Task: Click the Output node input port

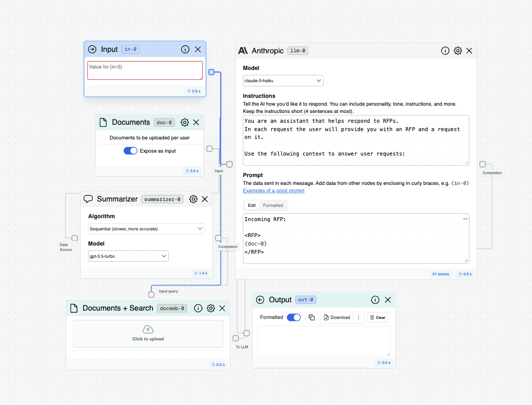Action: point(246,334)
